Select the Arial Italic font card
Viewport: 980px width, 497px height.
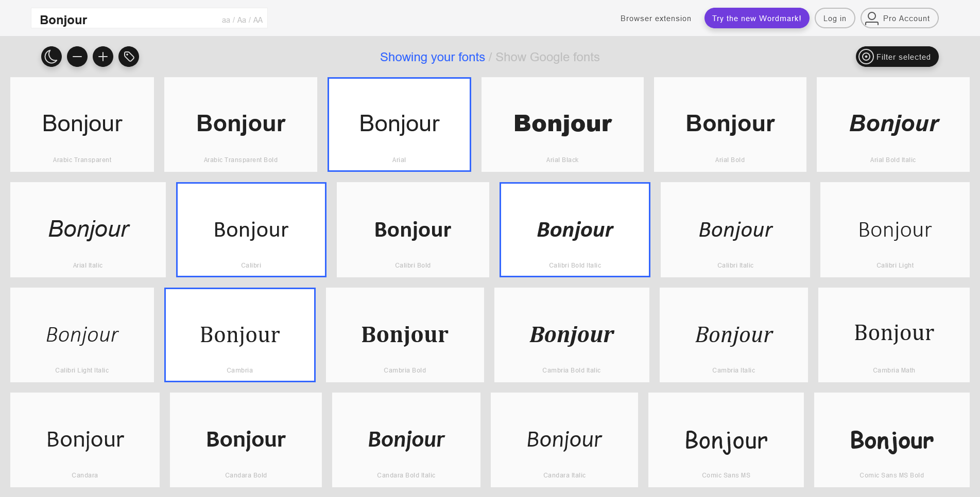[88, 229]
